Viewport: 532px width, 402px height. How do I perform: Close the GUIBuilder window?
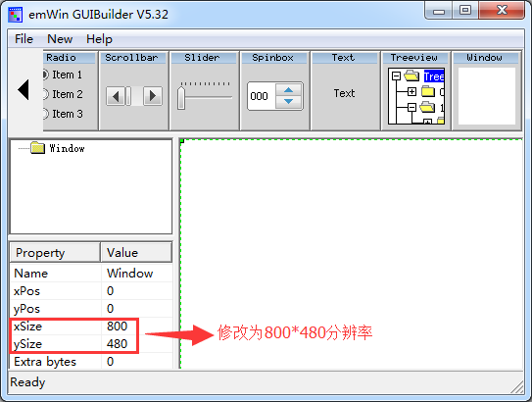[502, 11]
